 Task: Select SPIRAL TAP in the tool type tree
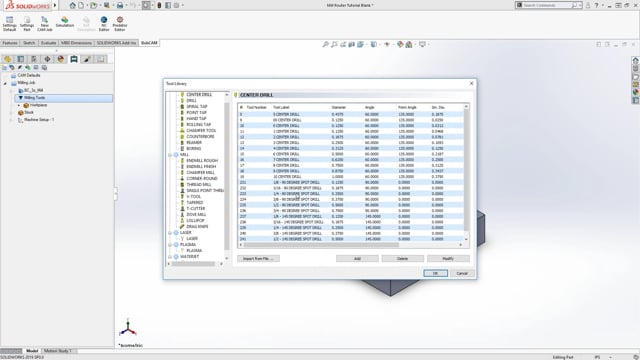click(x=197, y=107)
